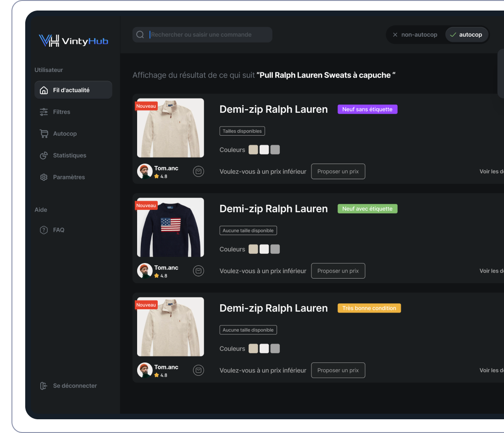Message the seller of the first listing
The image size is (504, 433).
[198, 171]
